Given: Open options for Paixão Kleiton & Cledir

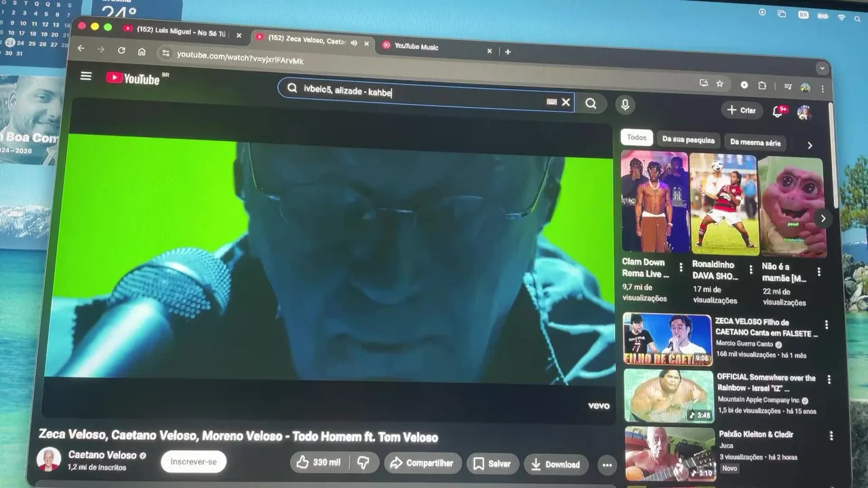Looking at the screenshot, I should coord(831,436).
